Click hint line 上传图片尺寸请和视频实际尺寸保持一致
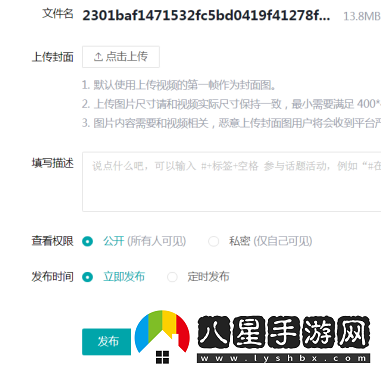 pyautogui.click(x=231, y=104)
